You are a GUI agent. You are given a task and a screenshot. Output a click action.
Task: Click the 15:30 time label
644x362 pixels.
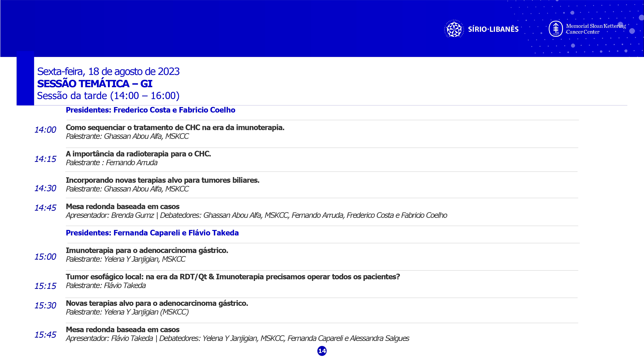tap(45, 305)
